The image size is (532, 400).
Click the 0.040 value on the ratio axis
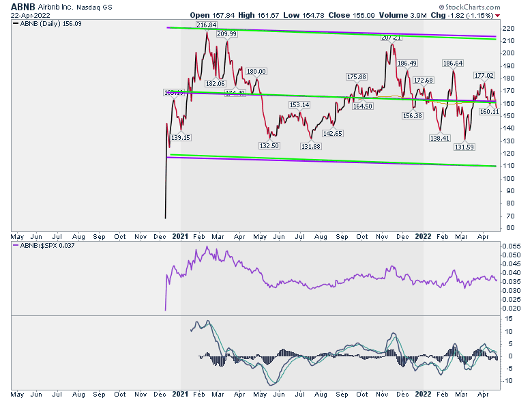511,272
